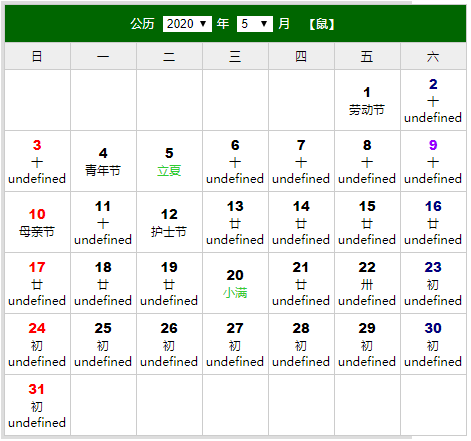This screenshot has height=441, width=471.
Task: Select Saturday May 30 cell
Action: tap(433, 344)
